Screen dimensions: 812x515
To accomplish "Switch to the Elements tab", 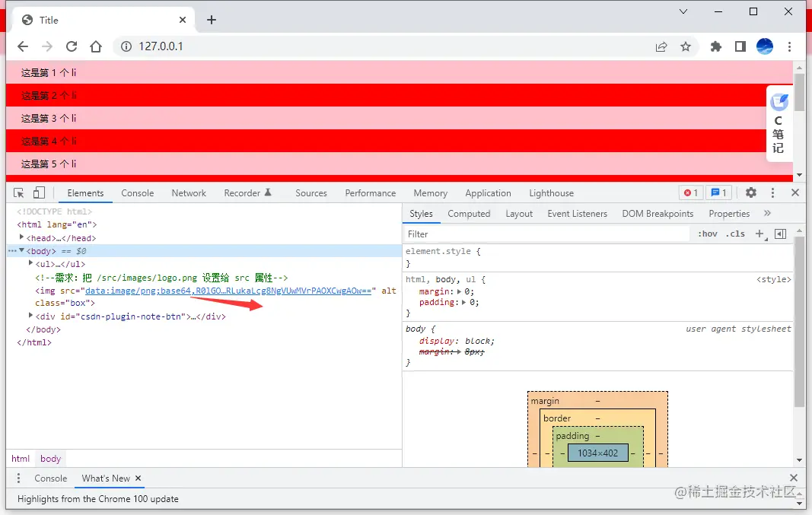I will pyautogui.click(x=85, y=193).
